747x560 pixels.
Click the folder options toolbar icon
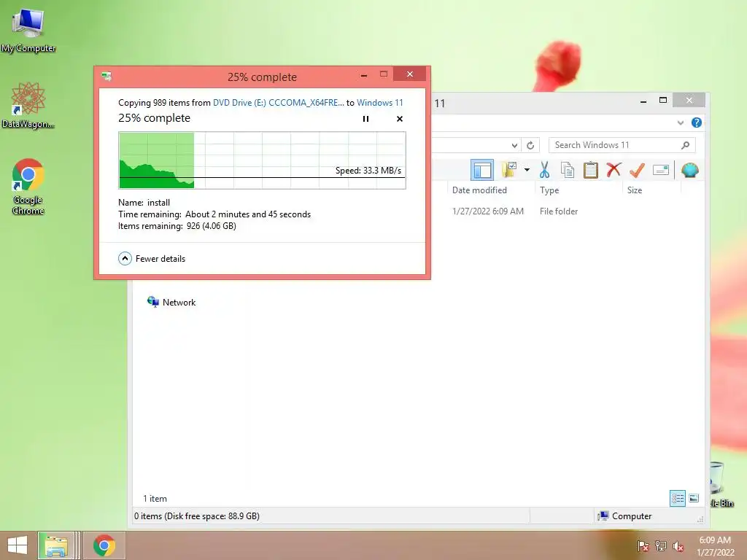[510, 169]
